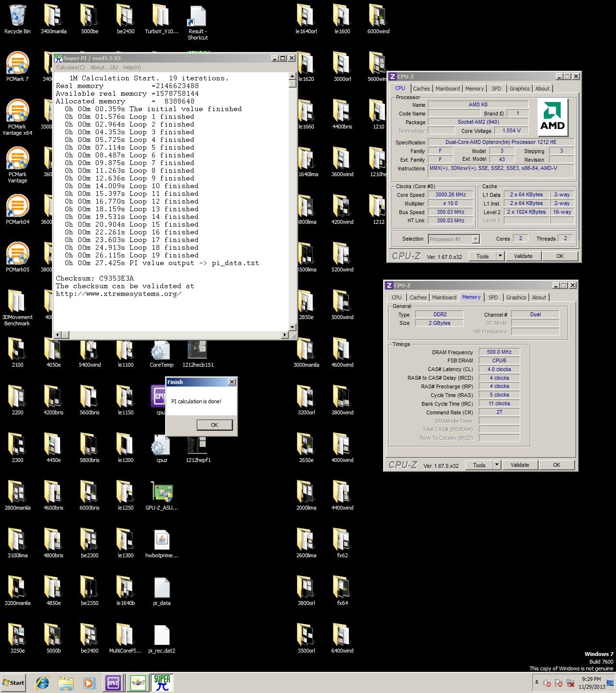
Task: Open the fx62 folder
Action: [x=342, y=543]
